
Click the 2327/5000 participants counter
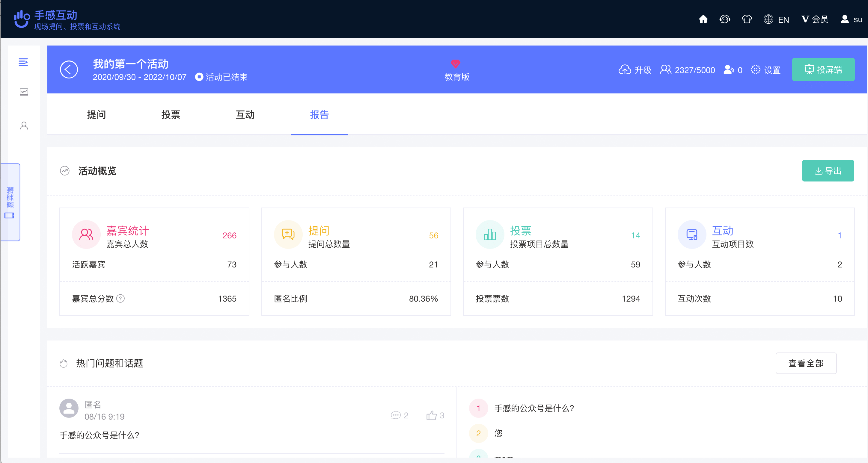[x=687, y=70]
